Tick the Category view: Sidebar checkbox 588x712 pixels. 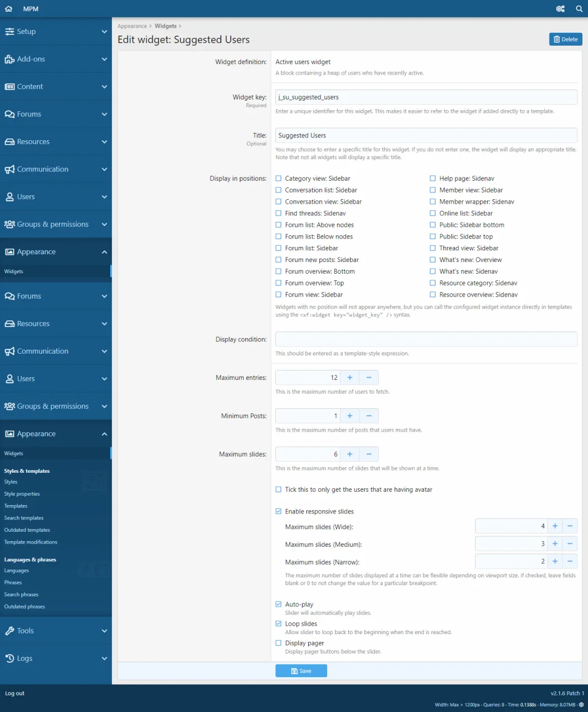[x=279, y=179]
